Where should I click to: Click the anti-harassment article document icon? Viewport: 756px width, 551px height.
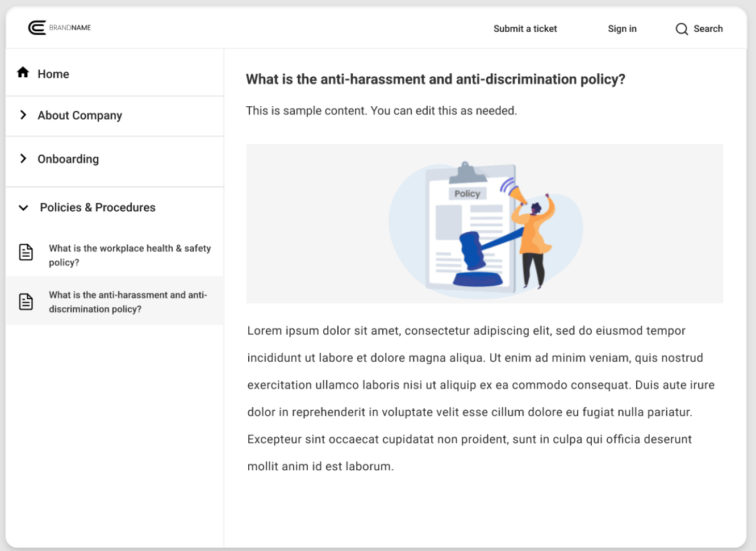26,302
